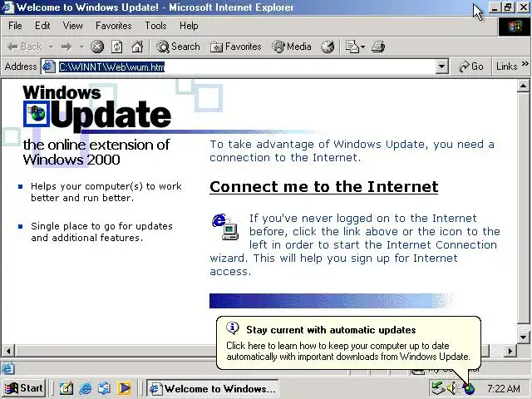The height and width of the screenshot is (399, 532).
Task: Click Show Desktop in Quick Launch
Action: (x=66, y=388)
